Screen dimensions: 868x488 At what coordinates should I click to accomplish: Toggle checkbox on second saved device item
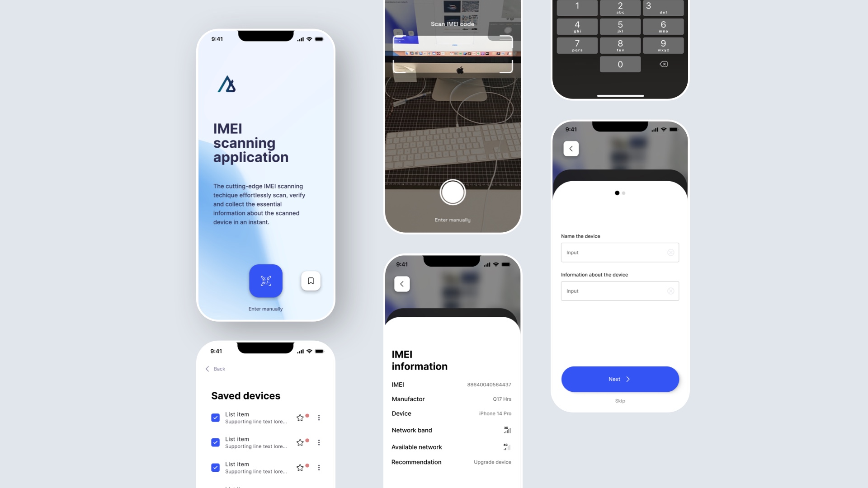pyautogui.click(x=215, y=442)
